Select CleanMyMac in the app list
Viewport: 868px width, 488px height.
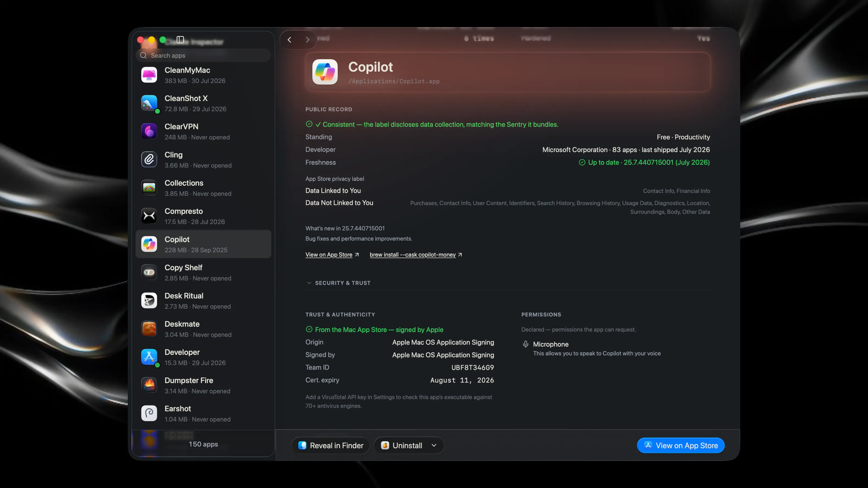[x=203, y=75]
